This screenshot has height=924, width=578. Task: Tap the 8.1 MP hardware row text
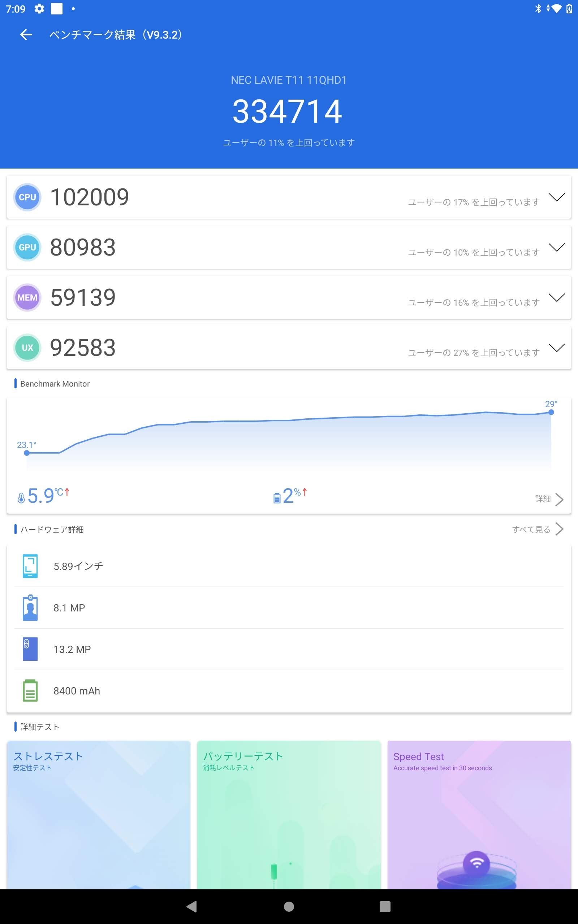click(x=69, y=608)
